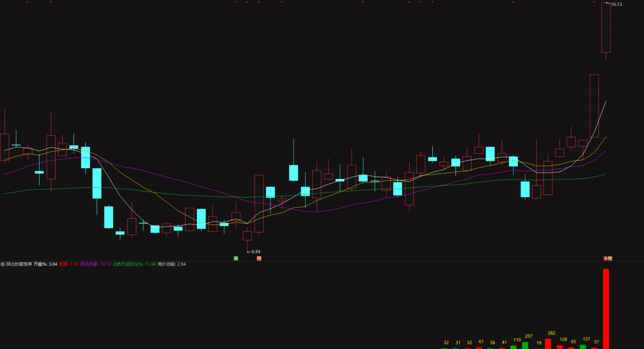Click the 竞价动能 2.94 label

172,264
